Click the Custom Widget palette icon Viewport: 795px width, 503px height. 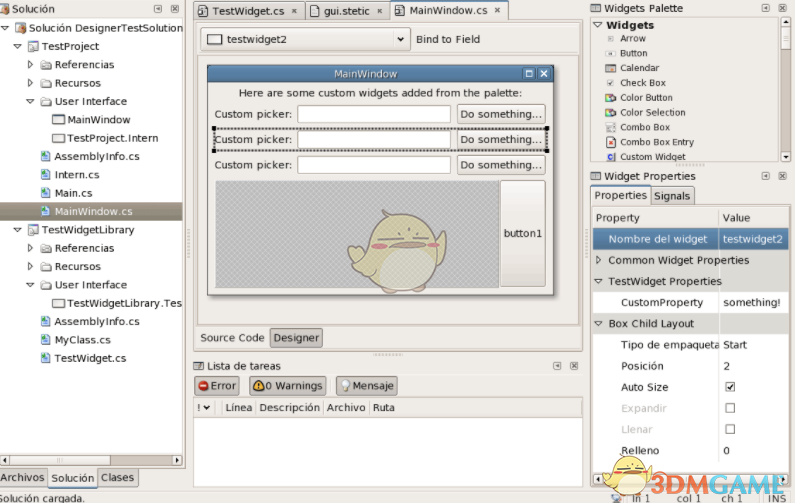pyautogui.click(x=610, y=157)
